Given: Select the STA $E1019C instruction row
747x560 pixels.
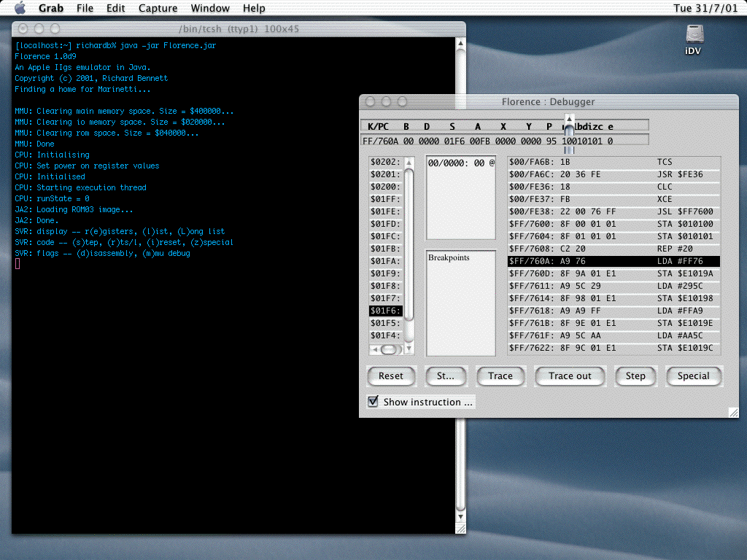Looking at the screenshot, I should click(614, 348).
